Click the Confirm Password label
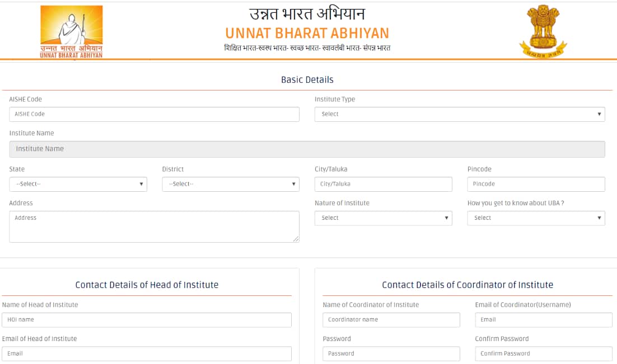 pyautogui.click(x=502, y=339)
